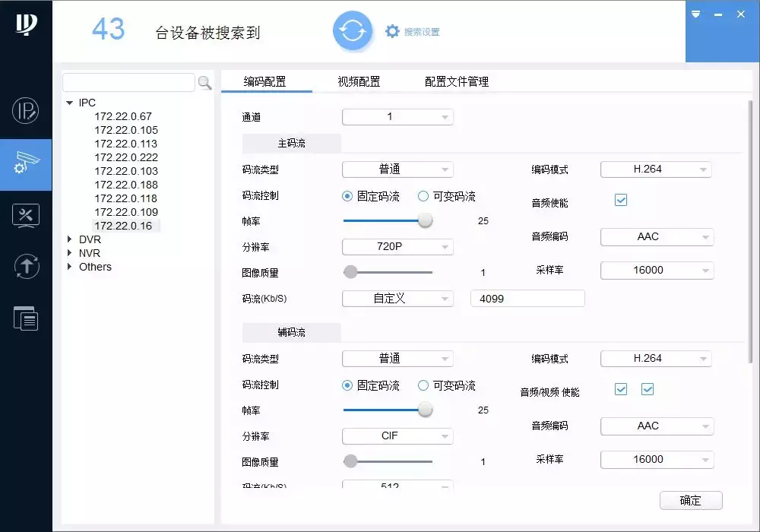This screenshot has height=532, width=760.
Task: Open the template list sidebar icon
Action: point(26,318)
